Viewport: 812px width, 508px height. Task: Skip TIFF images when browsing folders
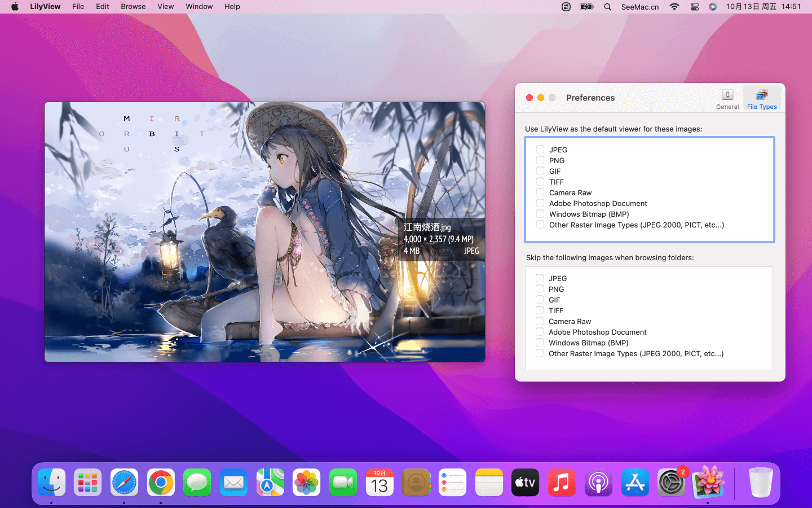click(x=540, y=310)
